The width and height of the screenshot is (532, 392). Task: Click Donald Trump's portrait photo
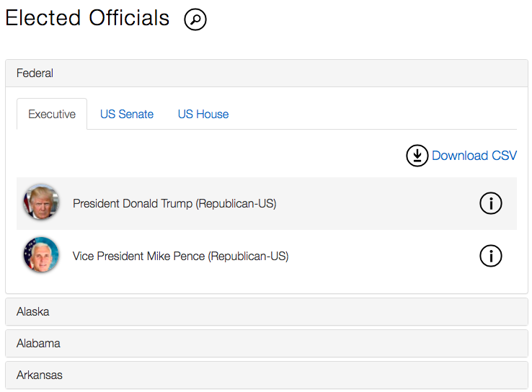[x=41, y=202]
